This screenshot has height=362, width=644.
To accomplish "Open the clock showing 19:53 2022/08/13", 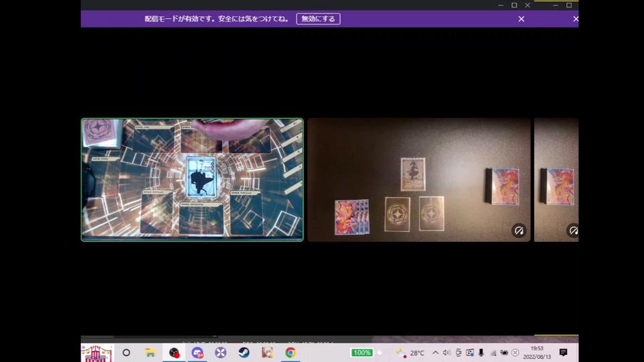I will [x=537, y=353].
